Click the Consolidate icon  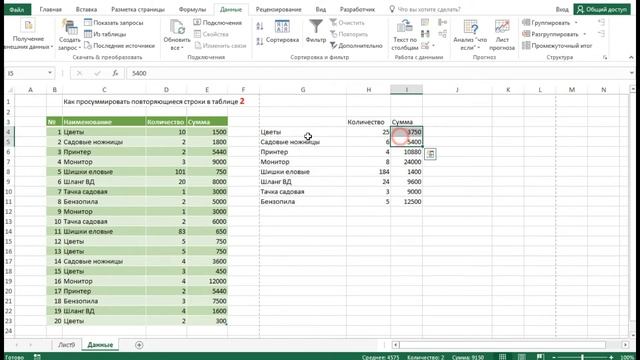tap(442, 22)
